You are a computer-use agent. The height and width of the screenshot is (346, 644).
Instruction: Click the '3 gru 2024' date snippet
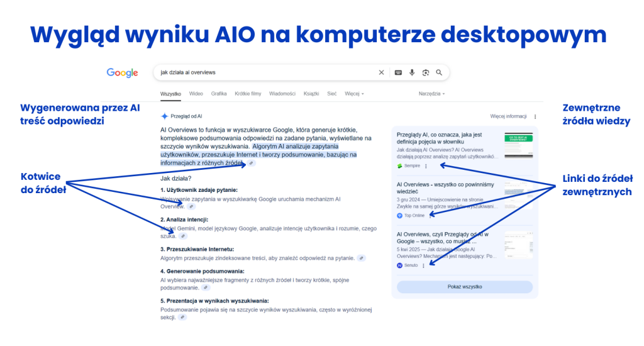coord(408,199)
